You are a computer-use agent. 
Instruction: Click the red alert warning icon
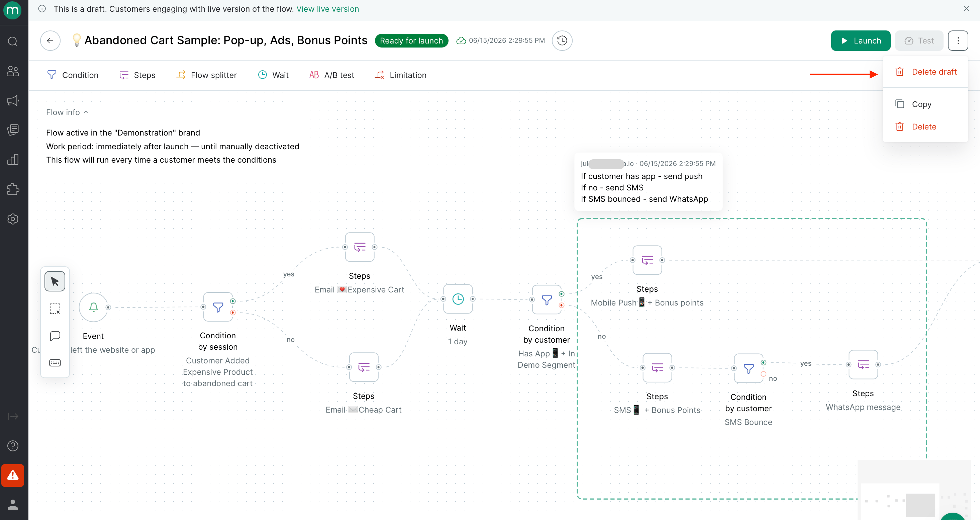pyautogui.click(x=13, y=475)
